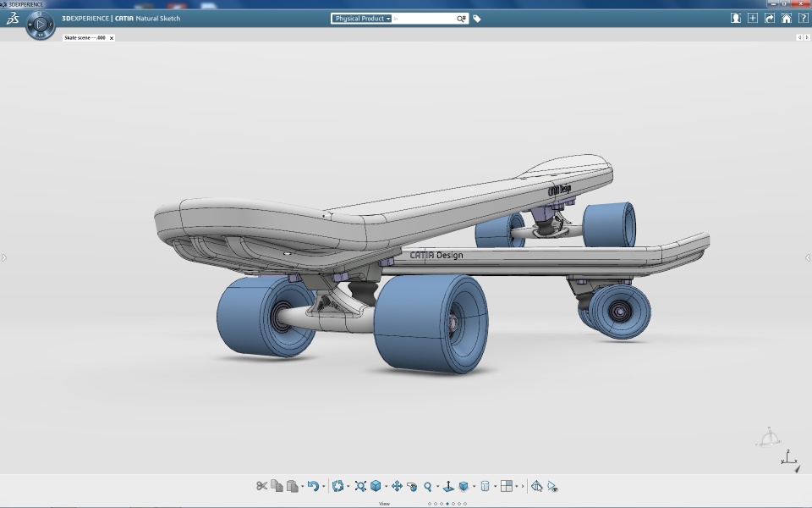Open the help question mark icon
812x508 pixels.
pos(804,18)
